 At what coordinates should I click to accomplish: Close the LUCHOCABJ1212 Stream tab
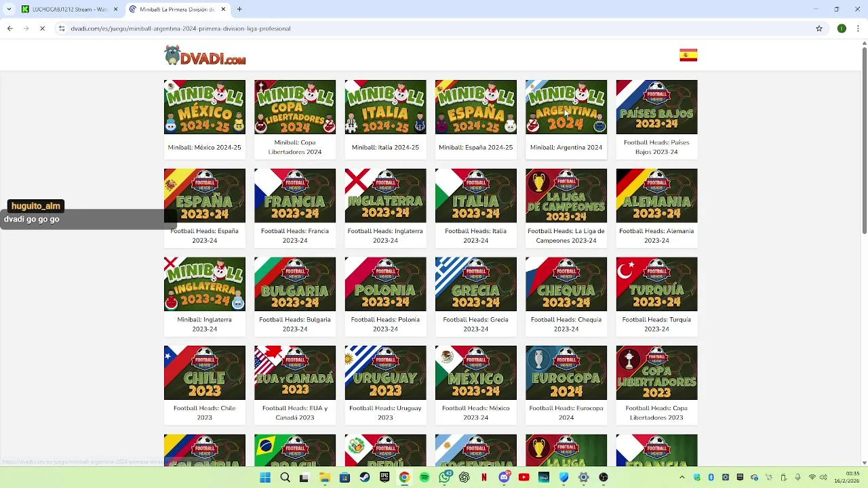click(115, 9)
